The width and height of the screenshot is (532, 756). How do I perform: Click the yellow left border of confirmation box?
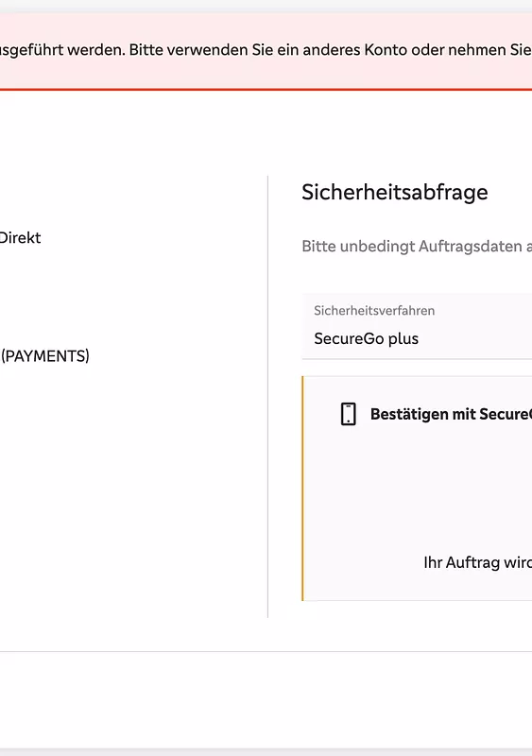(302, 489)
